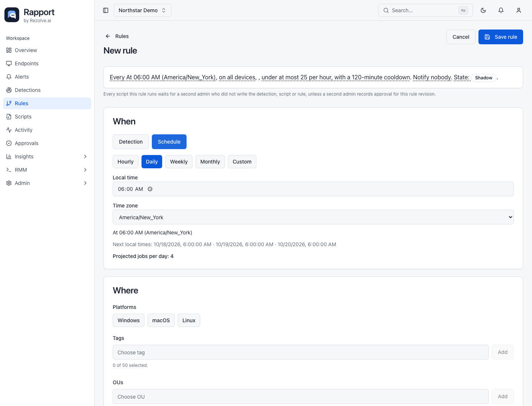This screenshot has height=406, width=532.
Task: Choose the Monthly frequency
Action: pyautogui.click(x=210, y=162)
